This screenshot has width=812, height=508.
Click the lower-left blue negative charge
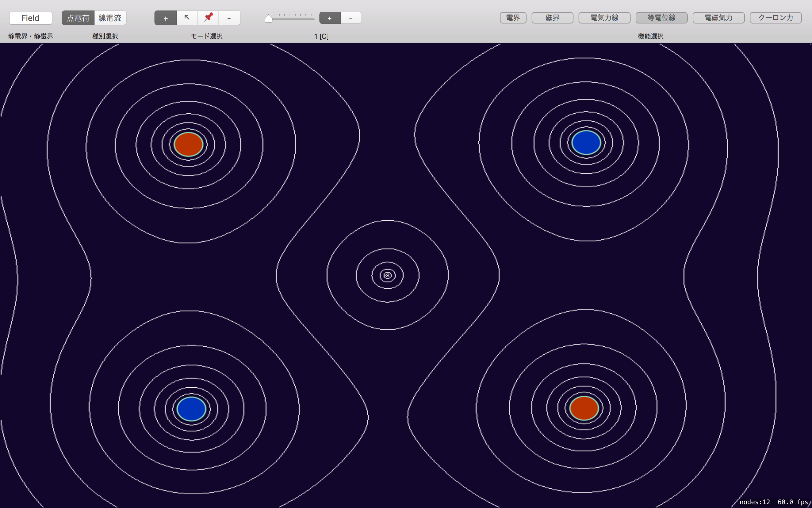click(191, 409)
